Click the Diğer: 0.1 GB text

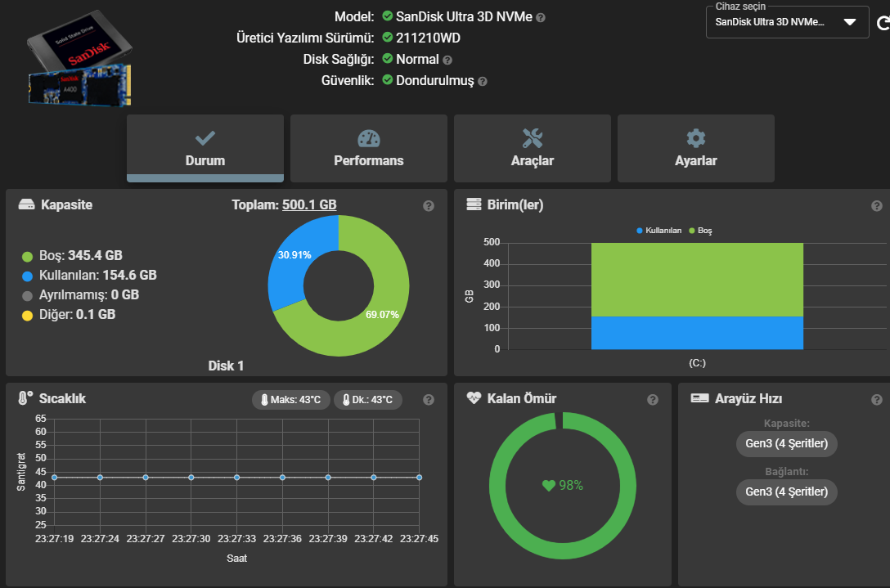click(77, 314)
